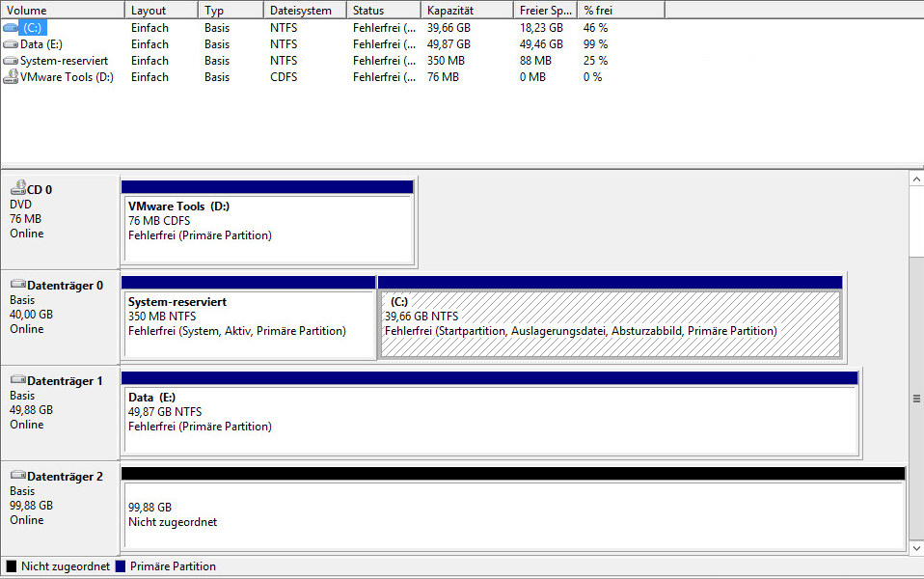924x579 pixels.
Task: Click the 99 % free cell
Action: coord(595,44)
